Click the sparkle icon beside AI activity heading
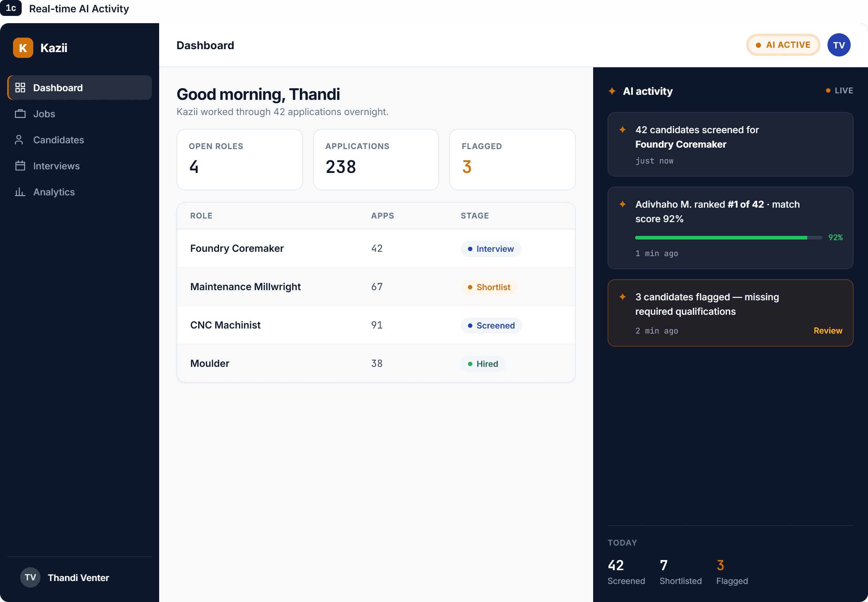Screen dimensions: 868x602 point(612,91)
